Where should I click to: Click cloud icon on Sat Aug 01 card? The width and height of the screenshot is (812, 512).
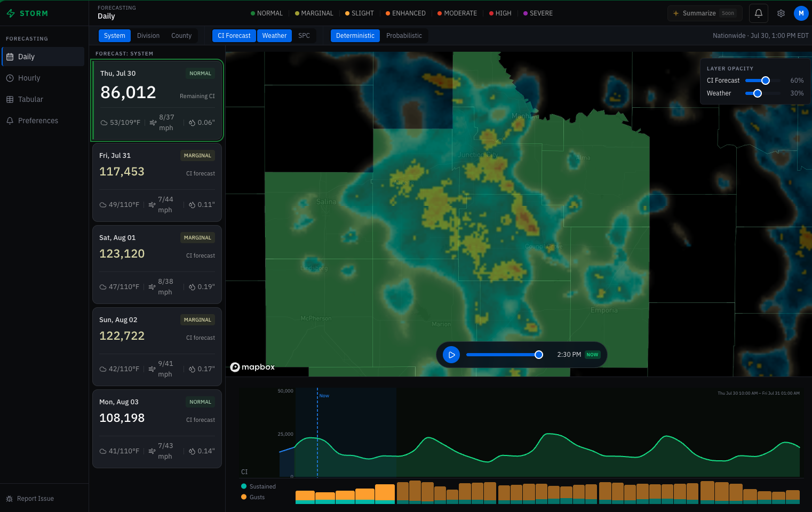(103, 287)
